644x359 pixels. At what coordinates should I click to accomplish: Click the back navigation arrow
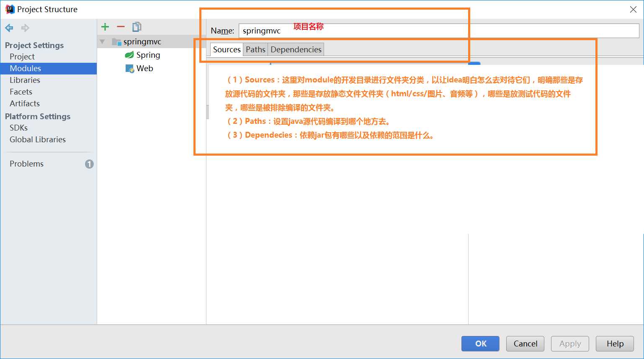tap(9, 28)
